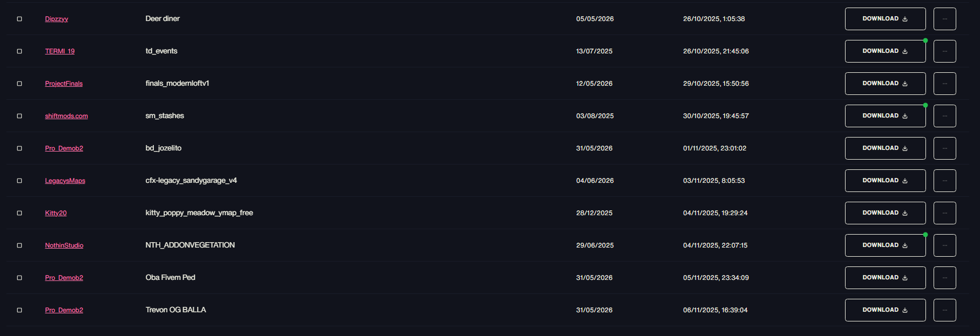Open the LegacysMaps author page

pyautogui.click(x=65, y=181)
